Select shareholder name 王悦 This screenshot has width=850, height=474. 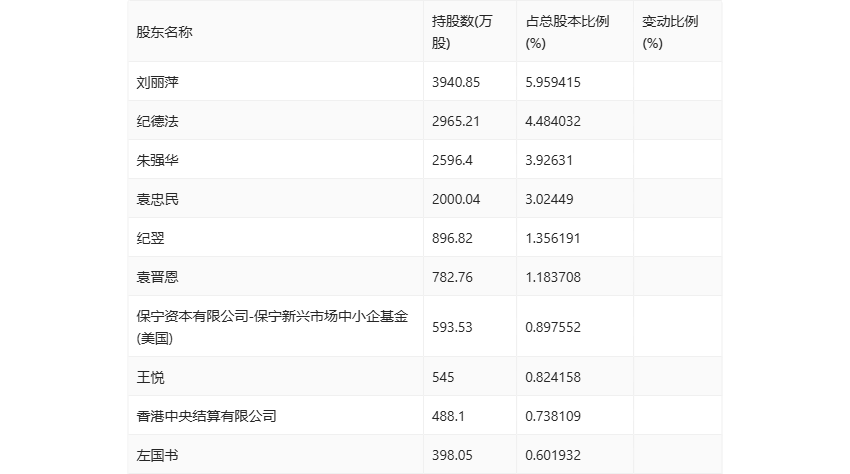[x=150, y=377]
